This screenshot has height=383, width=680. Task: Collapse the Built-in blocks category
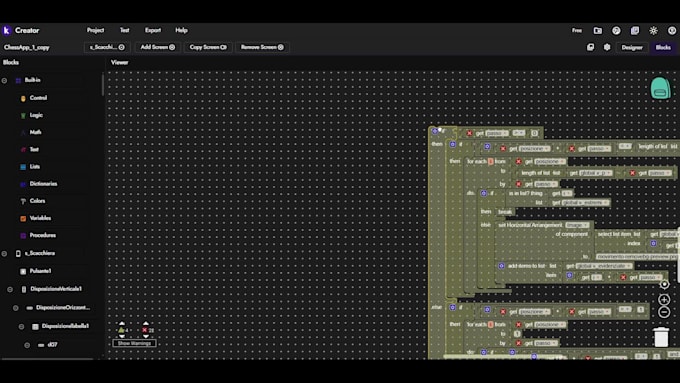[4, 80]
